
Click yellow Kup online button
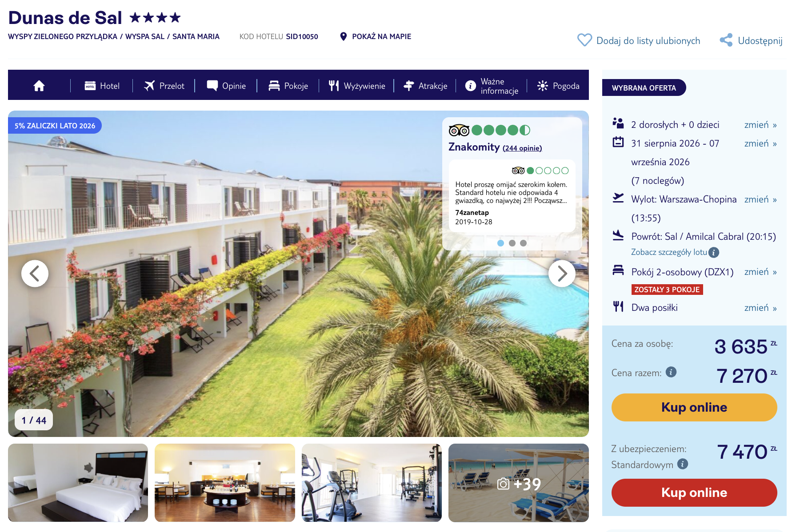[x=694, y=407]
